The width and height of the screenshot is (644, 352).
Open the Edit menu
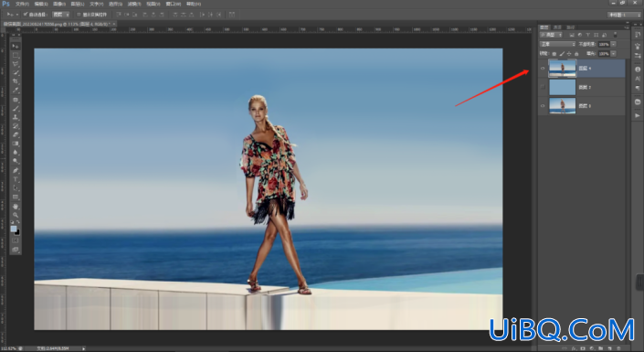[41, 4]
